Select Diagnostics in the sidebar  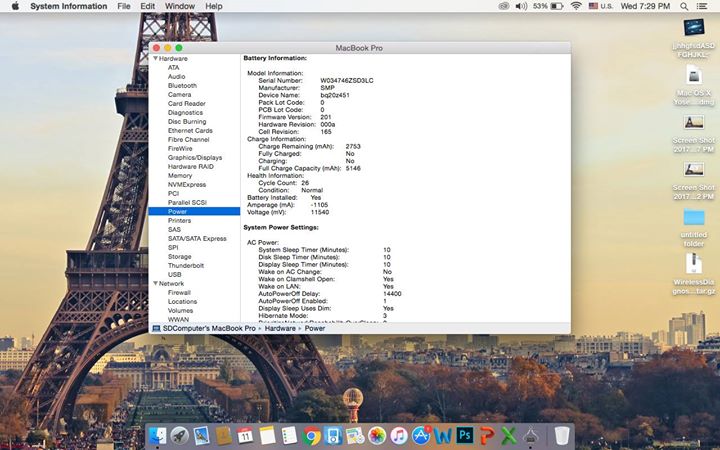point(185,112)
